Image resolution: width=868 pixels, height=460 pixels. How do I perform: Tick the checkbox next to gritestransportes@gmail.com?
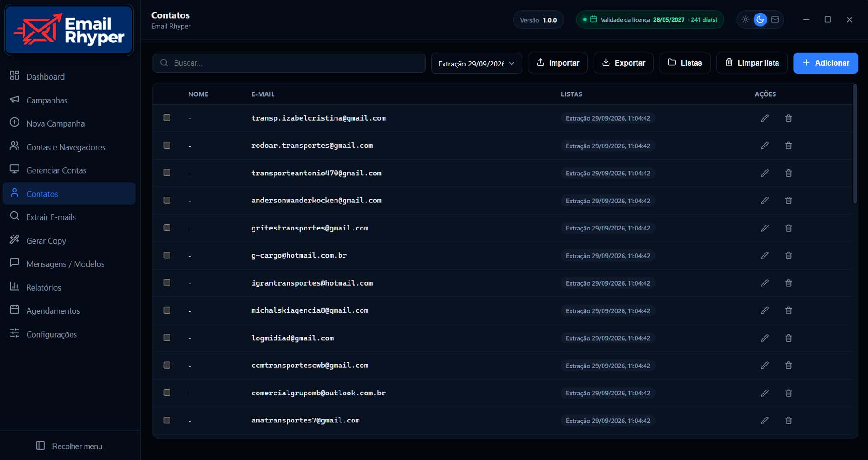click(x=167, y=227)
